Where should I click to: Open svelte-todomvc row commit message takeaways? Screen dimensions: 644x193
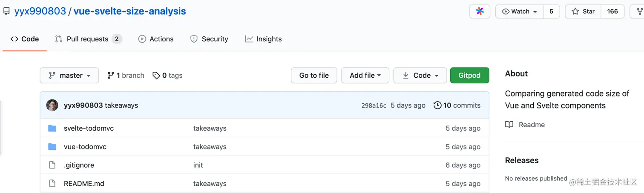210,128
